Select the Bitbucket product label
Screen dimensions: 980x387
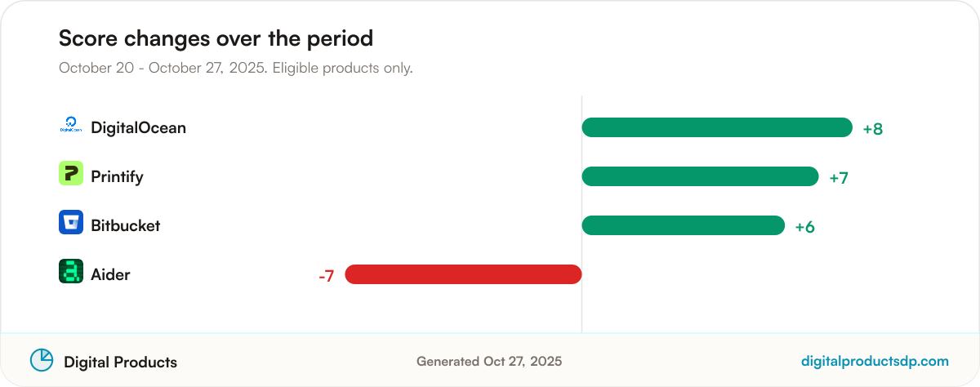(x=125, y=226)
